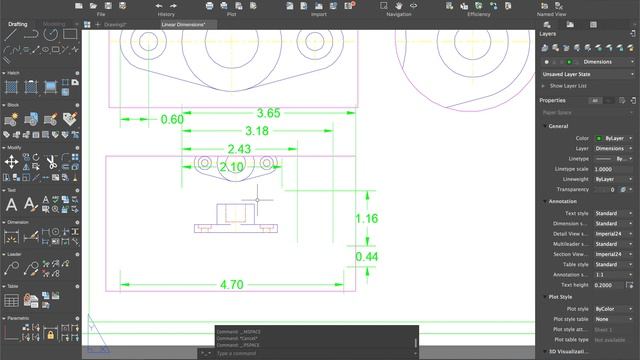Click the model/sheet grid icon beside tabs
Screen dimensions: 640x360
pyautogui.click(x=87, y=24)
